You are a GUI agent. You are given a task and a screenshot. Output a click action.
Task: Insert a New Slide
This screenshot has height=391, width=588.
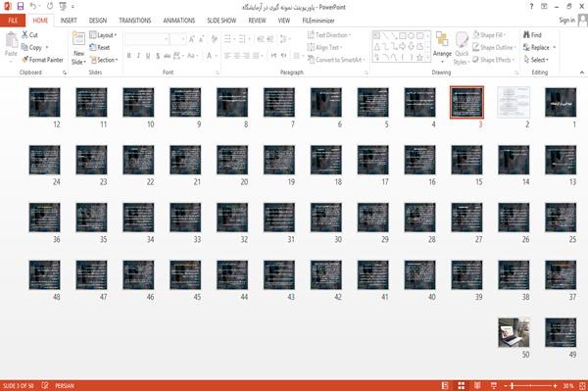(x=78, y=48)
